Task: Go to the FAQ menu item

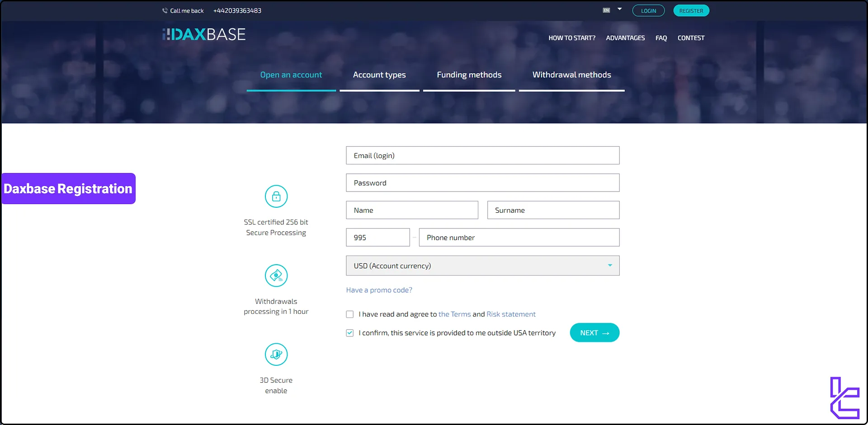Action: [x=661, y=38]
